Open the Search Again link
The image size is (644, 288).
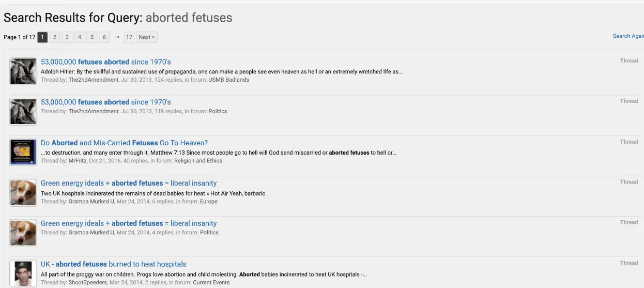[628, 36]
